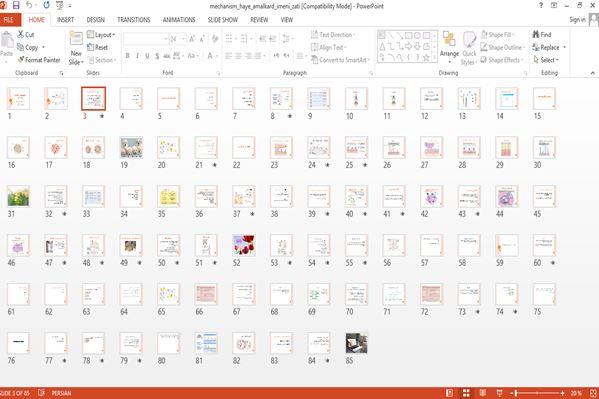Expand Shape Effects options
Image resolution: width=599 pixels, height=399 pixels.
point(502,60)
